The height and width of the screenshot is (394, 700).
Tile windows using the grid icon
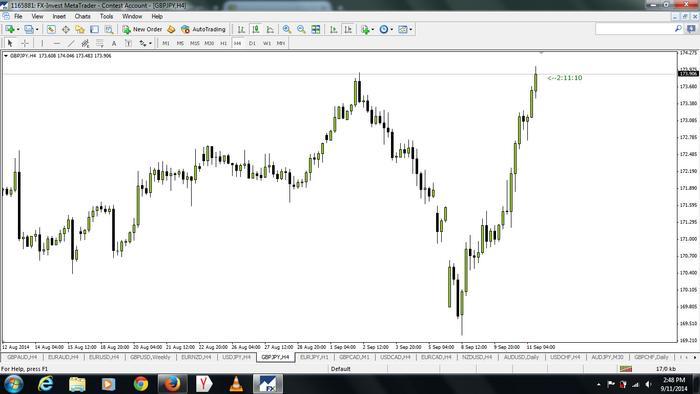click(x=316, y=29)
